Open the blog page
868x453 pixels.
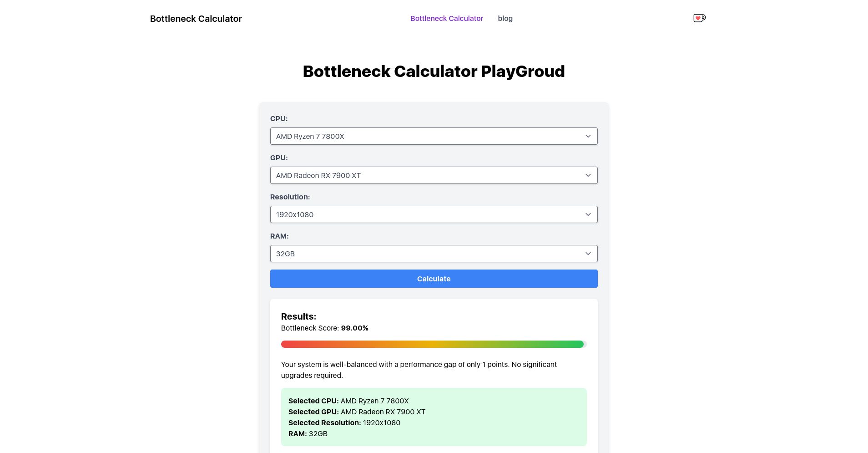(x=505, y=18)
